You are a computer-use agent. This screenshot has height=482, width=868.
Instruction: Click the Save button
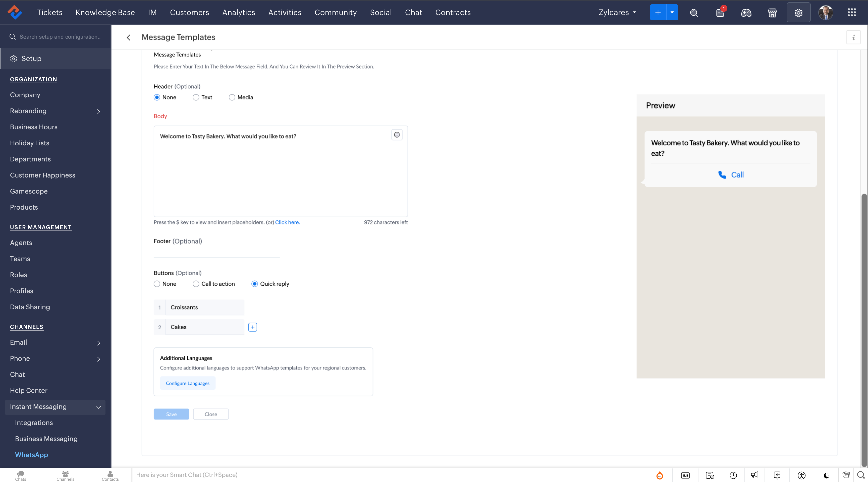[171, 414]
